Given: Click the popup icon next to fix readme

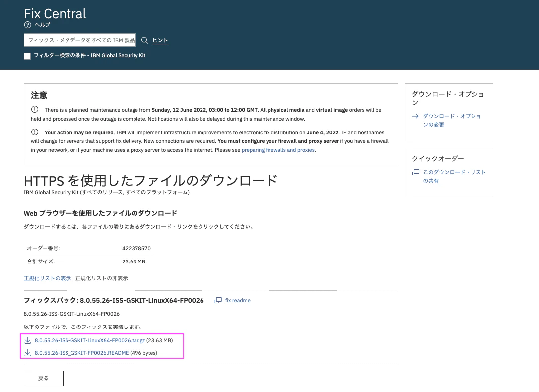Looking at the screenshot, I should pos(218,300).
